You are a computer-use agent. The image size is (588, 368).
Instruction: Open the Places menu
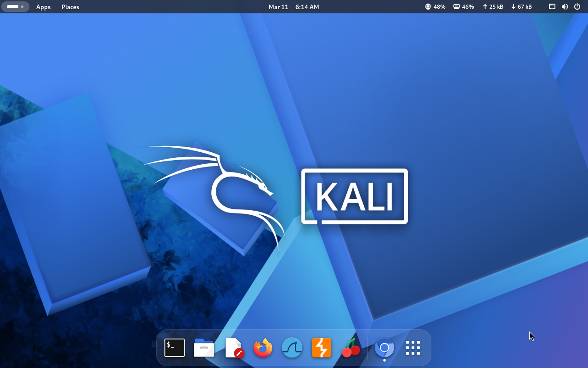(70, 7)
